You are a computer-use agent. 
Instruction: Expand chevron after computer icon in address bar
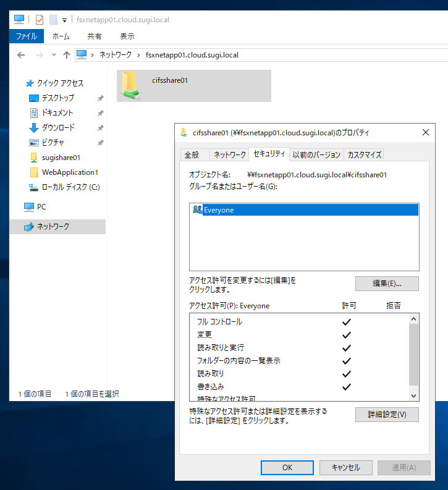tap(92, 56)
